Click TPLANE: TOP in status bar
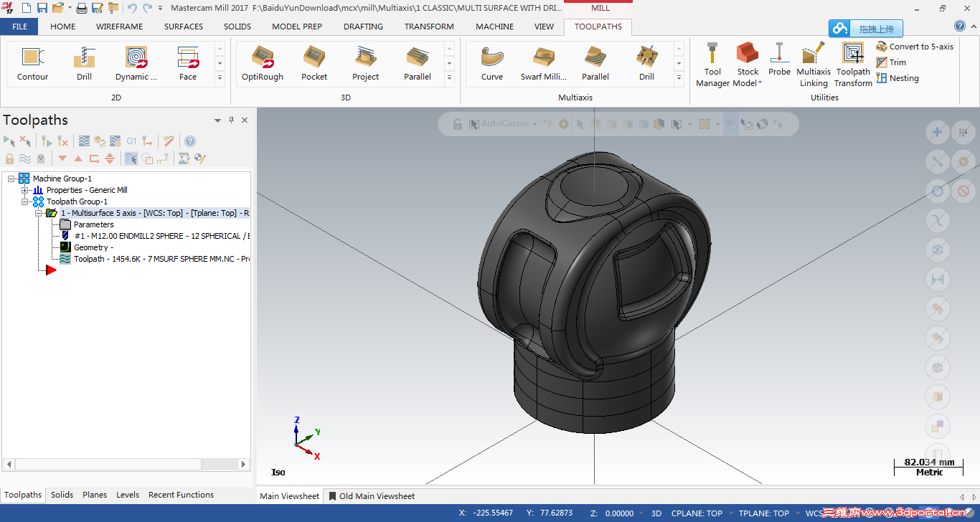The width and height of the screenshot is (980, 522). [x=764, y=513]
